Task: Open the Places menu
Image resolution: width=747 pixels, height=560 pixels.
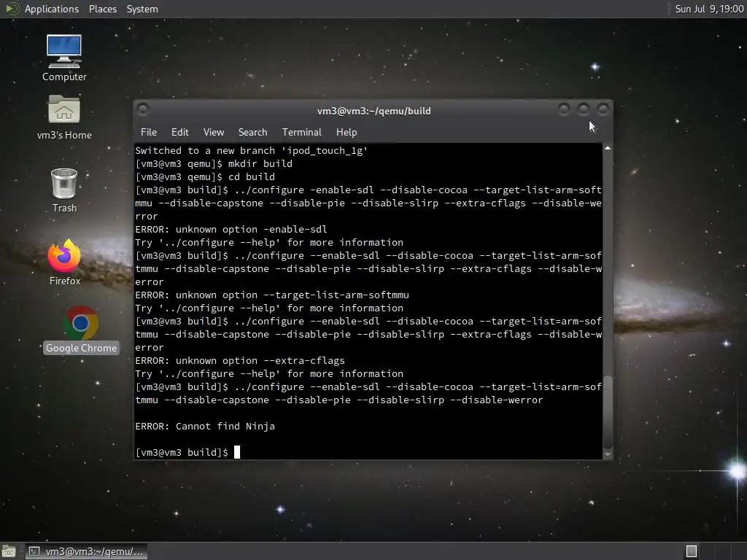Action: coord(102,9)
